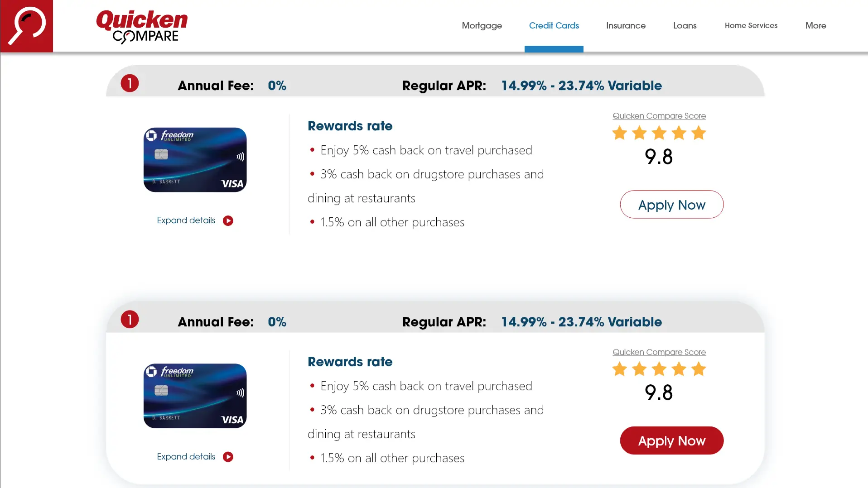Click the second card's red arrow icon

click(x=228, y=457)
